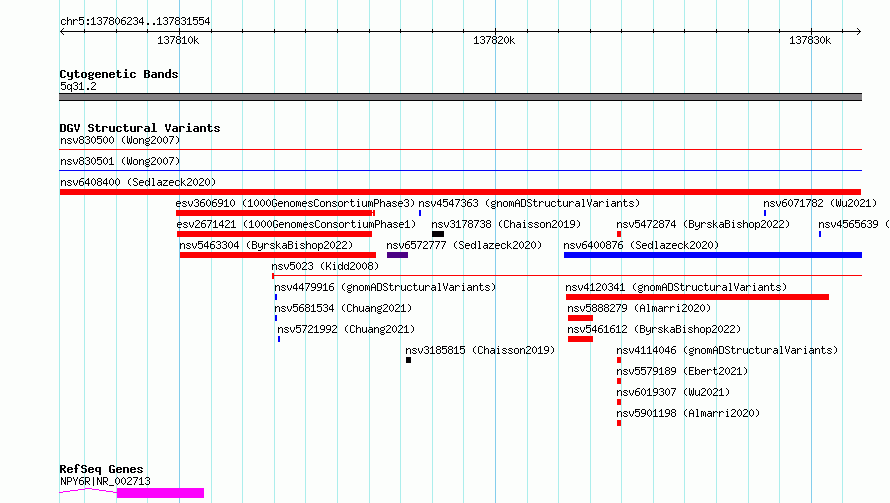Open the esv3606910 (1000GenomesConsortiumPhase3) variant
The width and height of the screenshot is (890, 503).
[295, 203]
